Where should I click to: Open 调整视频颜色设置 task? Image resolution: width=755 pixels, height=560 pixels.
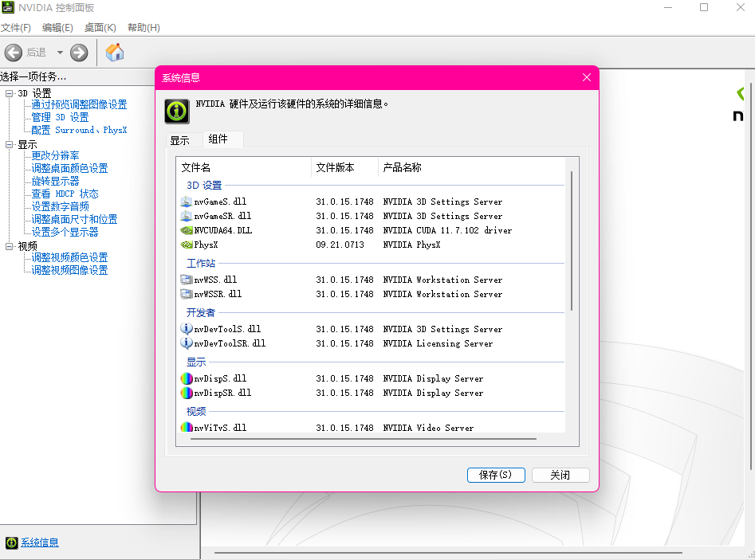click(70, 257)
